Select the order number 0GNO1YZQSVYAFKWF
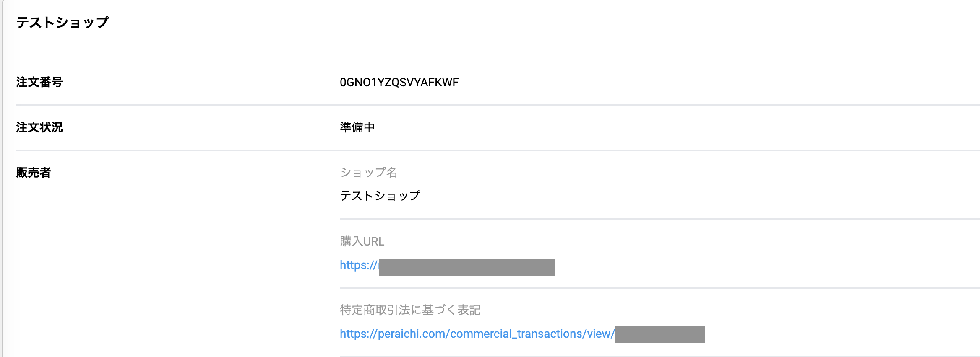The width and height of the screenshot is (980, 357). [399, 83]
